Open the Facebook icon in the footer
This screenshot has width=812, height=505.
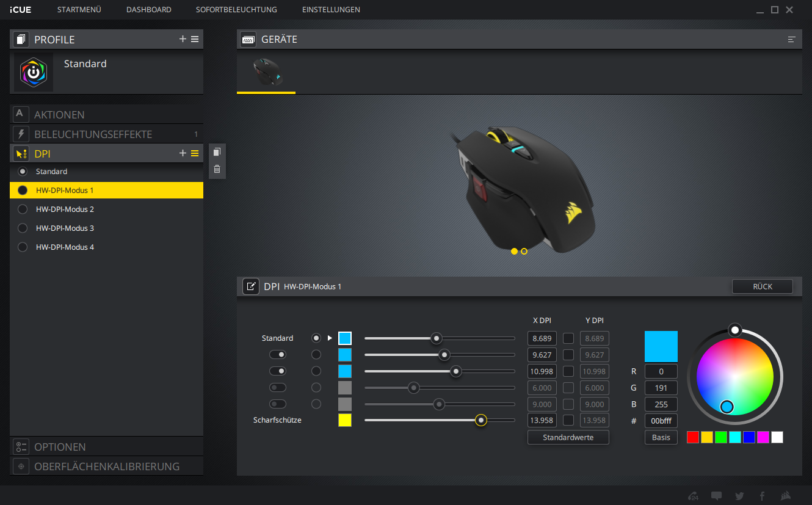(762, 496)
